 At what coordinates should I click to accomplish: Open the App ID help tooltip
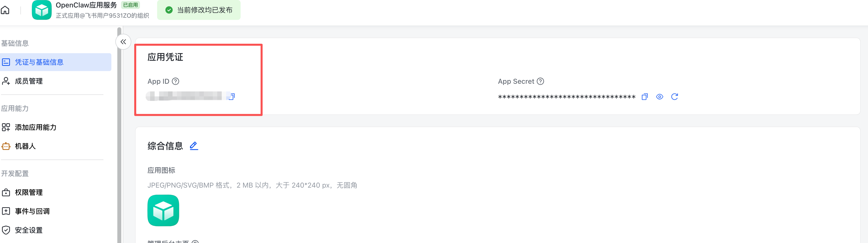click(x=175, y=81)
